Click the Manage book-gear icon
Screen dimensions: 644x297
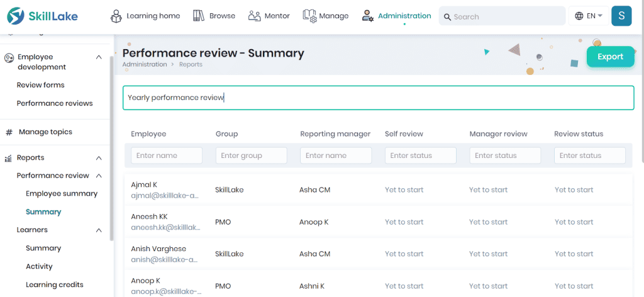(309, 16)
